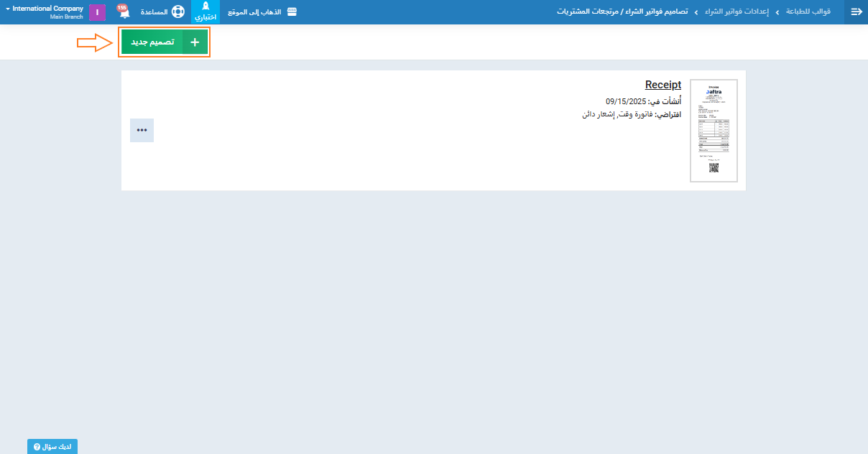Click the Receipt template thumbnail preview
This screenshot has height=454, width=868.
click(714, 131)
